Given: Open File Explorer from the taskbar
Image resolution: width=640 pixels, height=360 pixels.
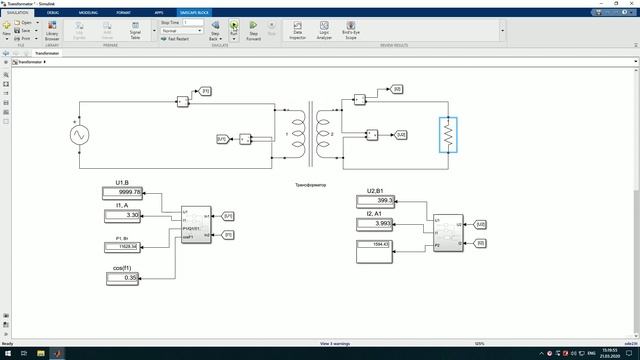Looking at the screenshot, I should (x=40, y=353).
